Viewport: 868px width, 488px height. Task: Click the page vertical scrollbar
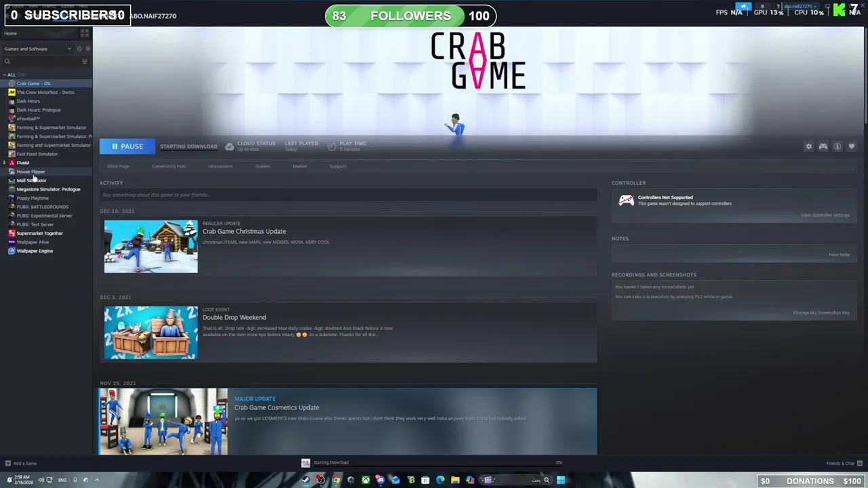(x=865, y=75)
